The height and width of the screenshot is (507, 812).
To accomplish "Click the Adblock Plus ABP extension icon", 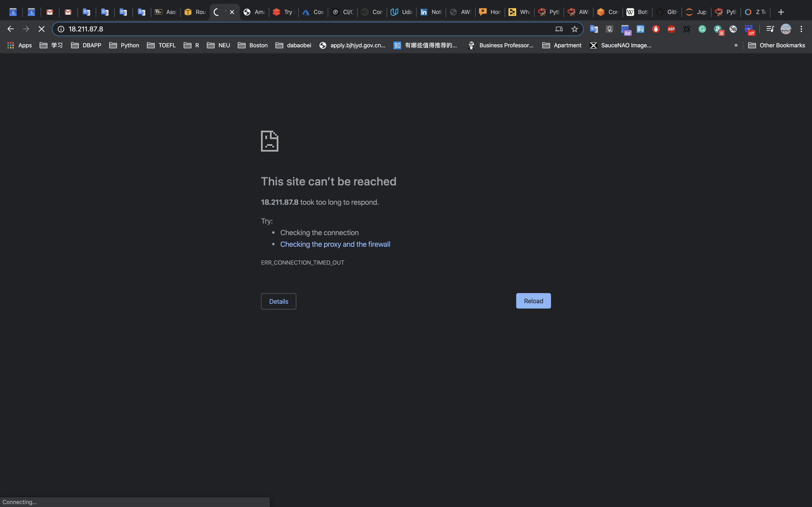I will pos(671,29).
